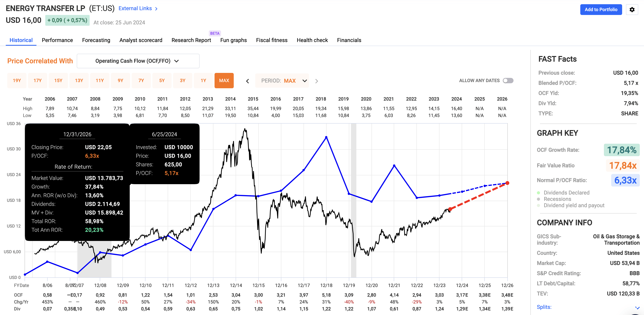Toggle Recessions visibility in graph key

pos(557,199)
